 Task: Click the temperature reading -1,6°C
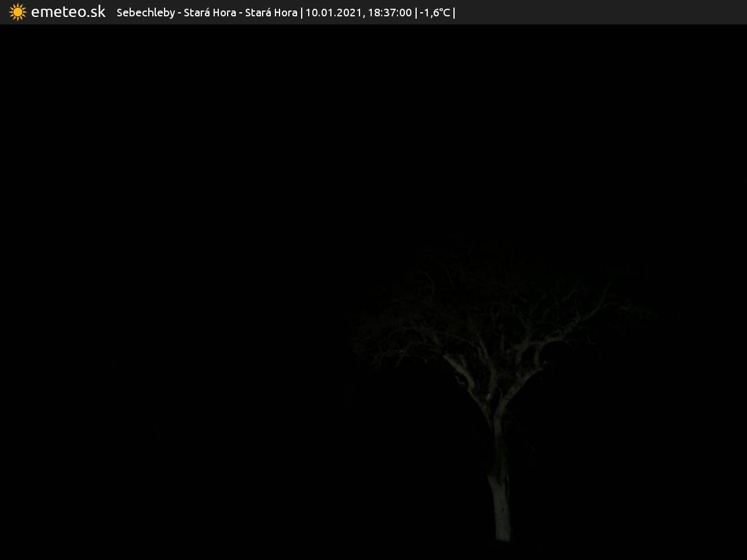435,12
